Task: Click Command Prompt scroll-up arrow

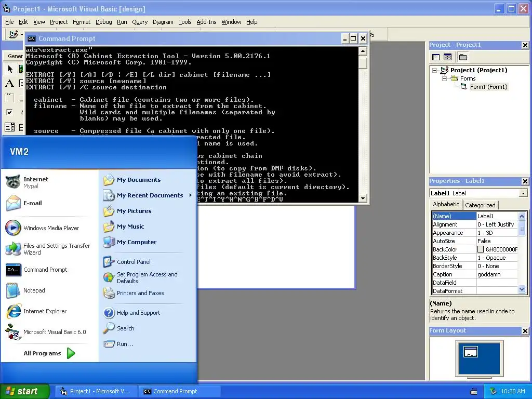Action: 363,51
